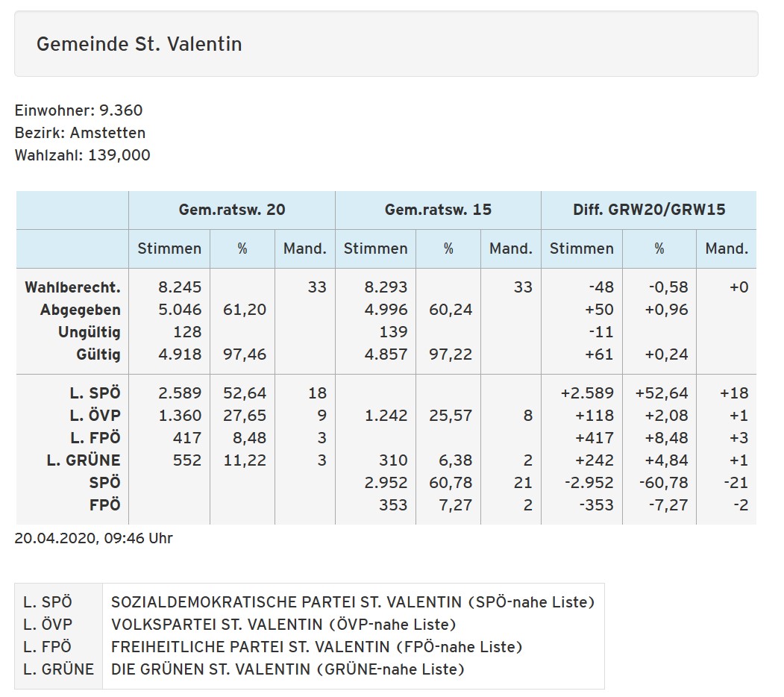Click the timestamp 20.04.2020, 09:46 Uhr

point(93,538)
